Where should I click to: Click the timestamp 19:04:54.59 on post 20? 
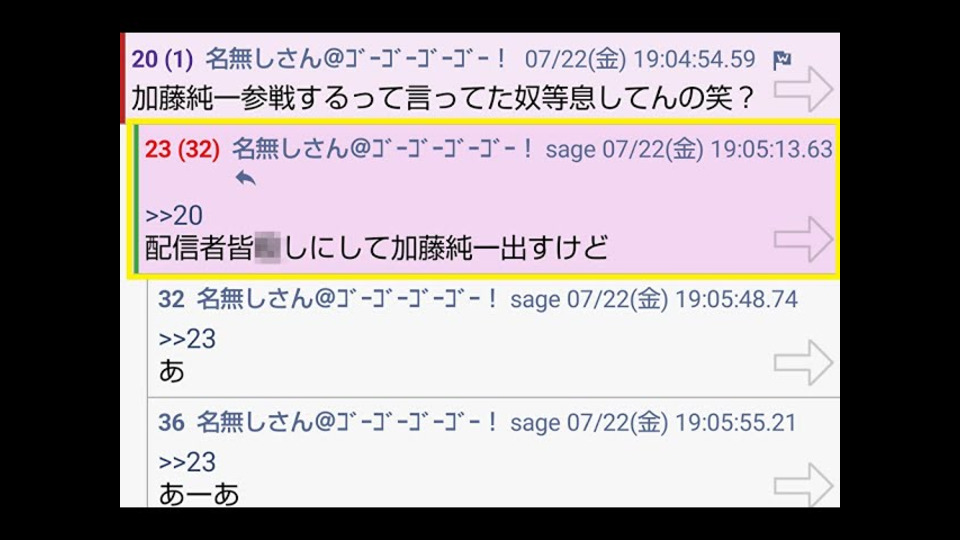pyautogui.click(x=694, y=59)
